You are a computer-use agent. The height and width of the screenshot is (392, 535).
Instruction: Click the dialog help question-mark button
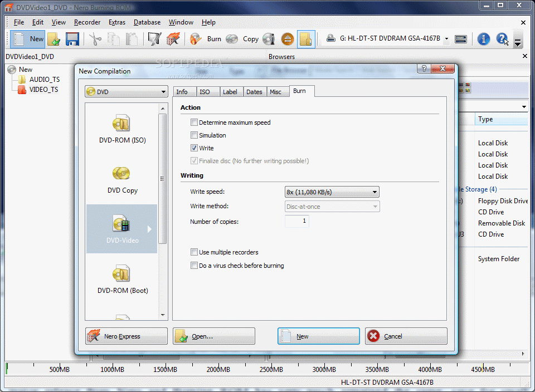pos(424,68)
